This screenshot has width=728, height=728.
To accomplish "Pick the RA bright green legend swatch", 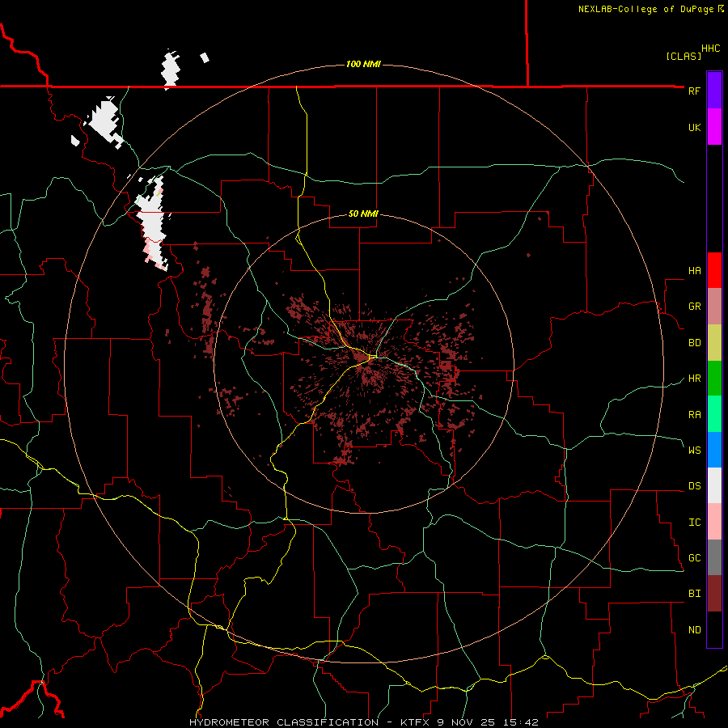I will 714,414.
